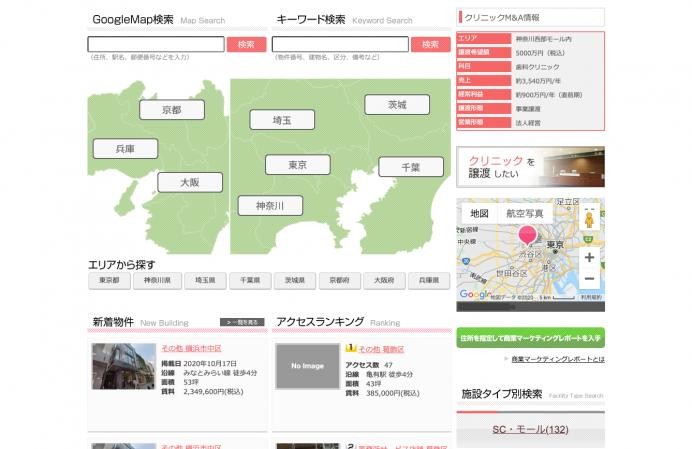
Task: Click the 京都府 area button
Action: [x=339, y=280]
